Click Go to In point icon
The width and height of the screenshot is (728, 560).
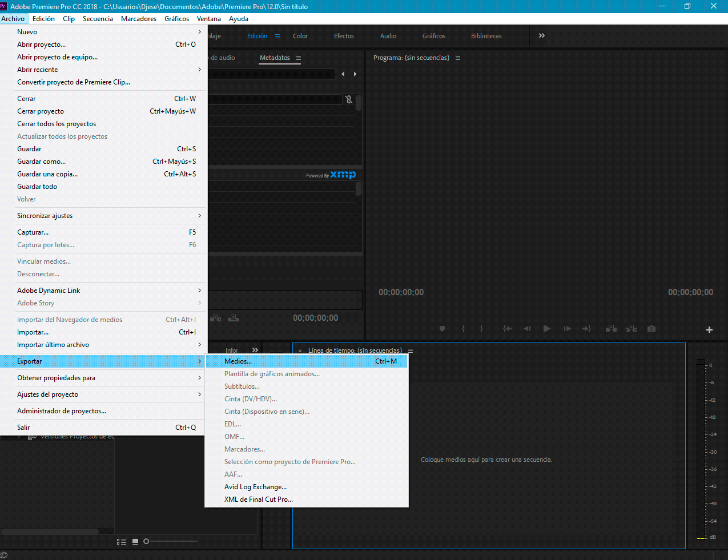tap(507, 329)
